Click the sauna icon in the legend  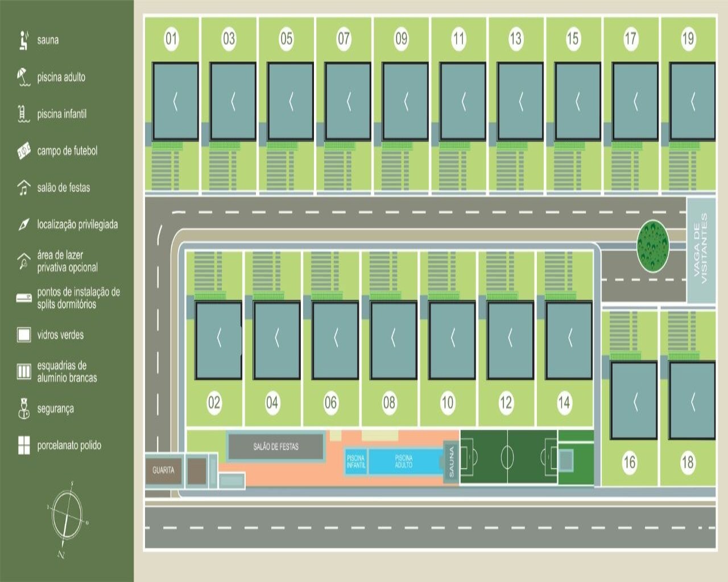[23, 40]
